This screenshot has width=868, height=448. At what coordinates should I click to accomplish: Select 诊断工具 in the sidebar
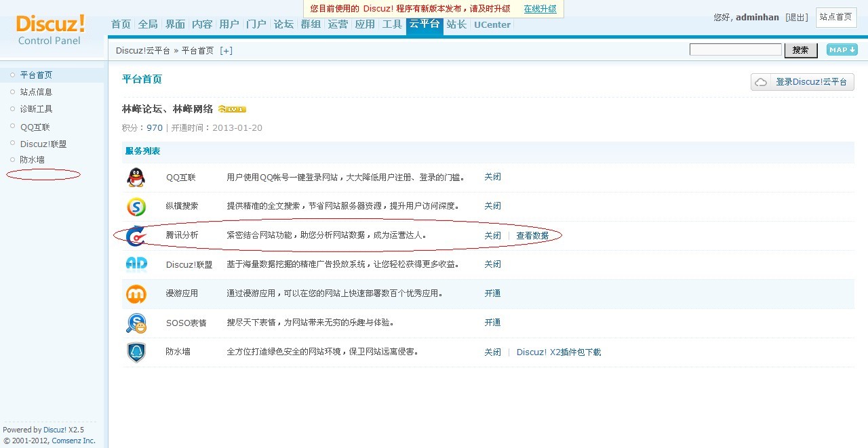(x=36, y=109)
